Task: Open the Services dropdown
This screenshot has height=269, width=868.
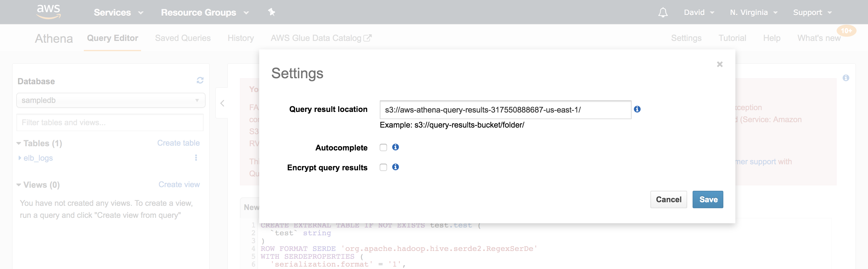Action: tap(119, 12)
